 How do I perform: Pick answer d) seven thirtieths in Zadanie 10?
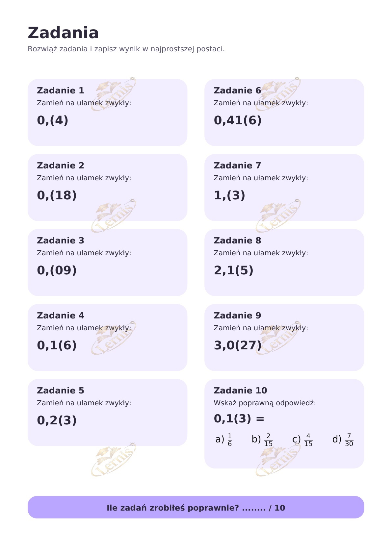pyautogui.click(x=343, y=440)
